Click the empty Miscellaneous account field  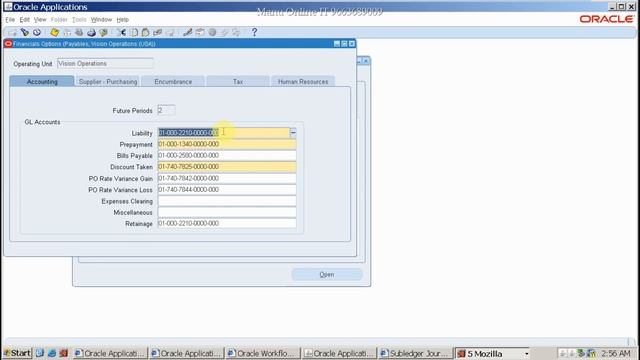coord(227,212)
